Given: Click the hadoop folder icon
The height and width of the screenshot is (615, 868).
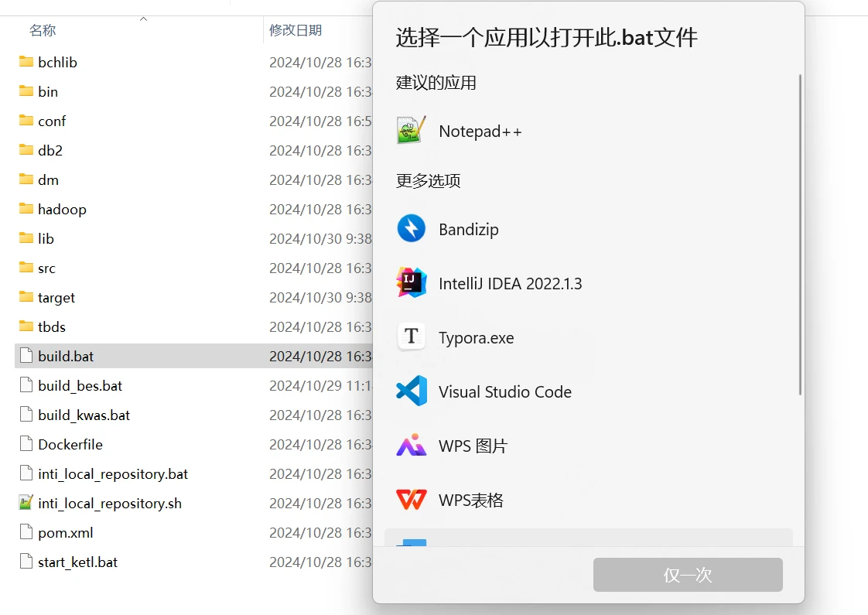Looking at the screenshot, I should pyautogui.click(x=26, y=208).
